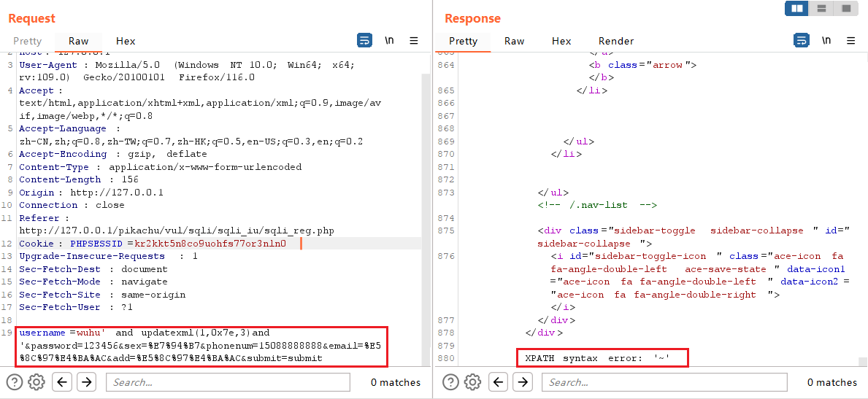Open the Response Hex tab

[561, 41]
